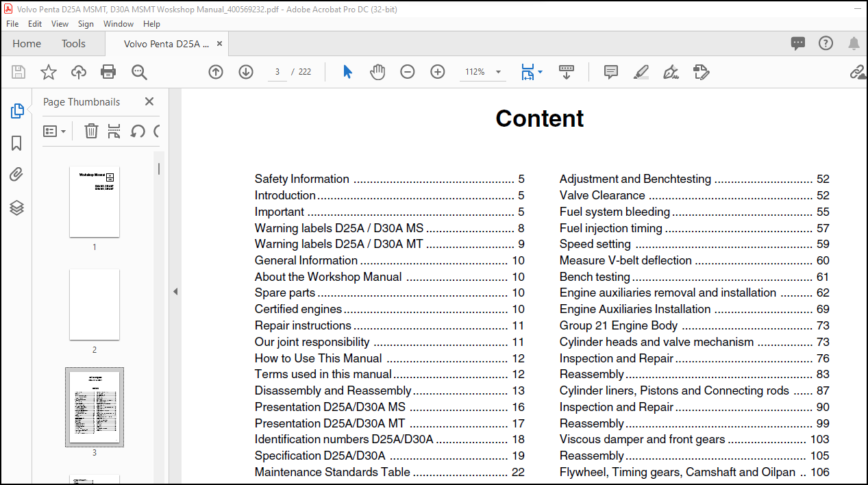Open the sign document pen tool
This screenshot has height=485, width=868.
[x=671, y=72]
